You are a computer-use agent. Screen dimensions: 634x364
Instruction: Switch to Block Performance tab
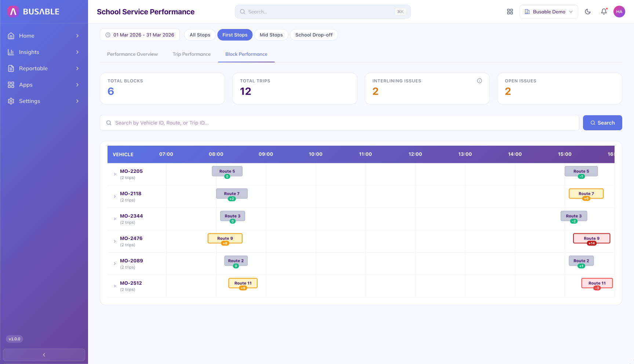coord(246,54)
